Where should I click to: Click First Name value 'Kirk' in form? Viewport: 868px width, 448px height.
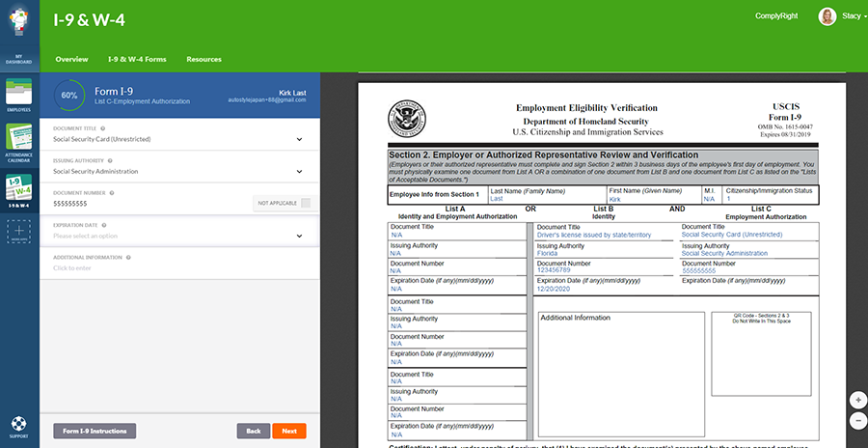click(615, 199)
